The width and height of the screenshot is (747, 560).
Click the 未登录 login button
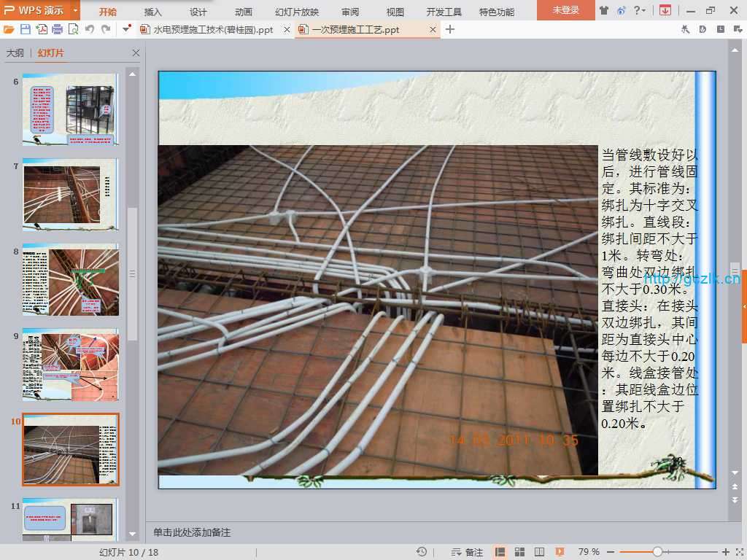coord(565,10)
